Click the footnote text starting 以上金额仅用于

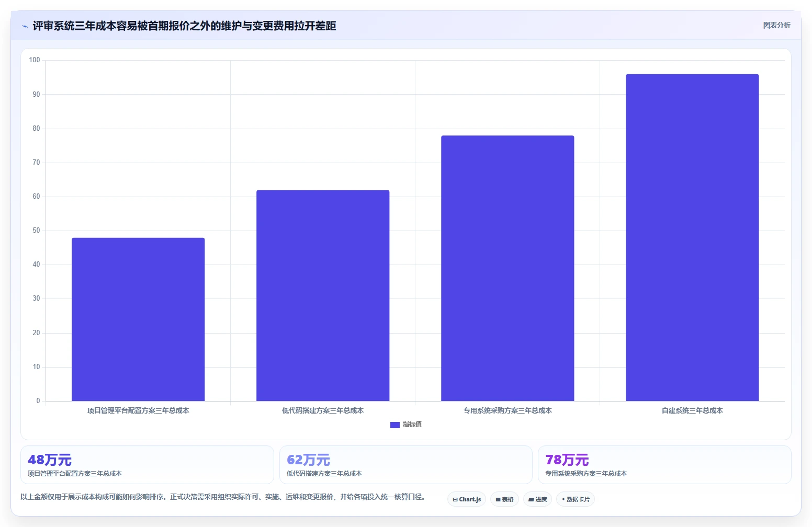click(224, 497)
